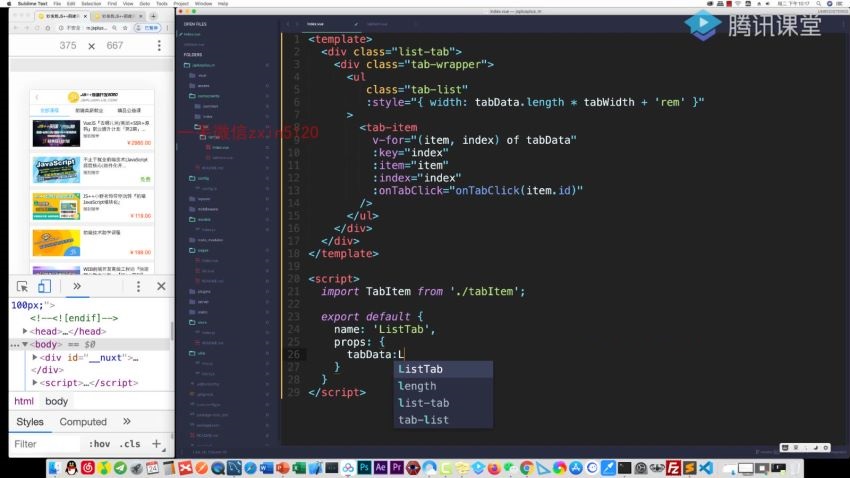Open the Goto menu in menu bar
This screenshot has height=478, width=850.
point(145,3)
